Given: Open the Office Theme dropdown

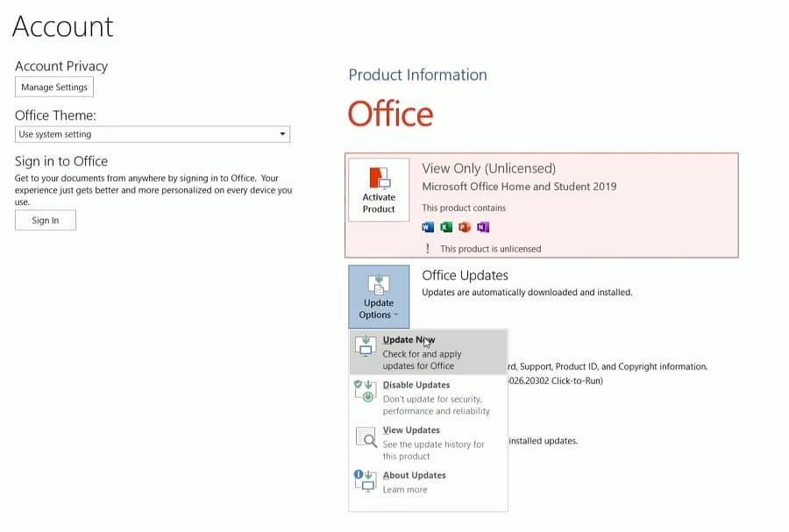Looking at the screenshot, I should [x=153, y=134].
